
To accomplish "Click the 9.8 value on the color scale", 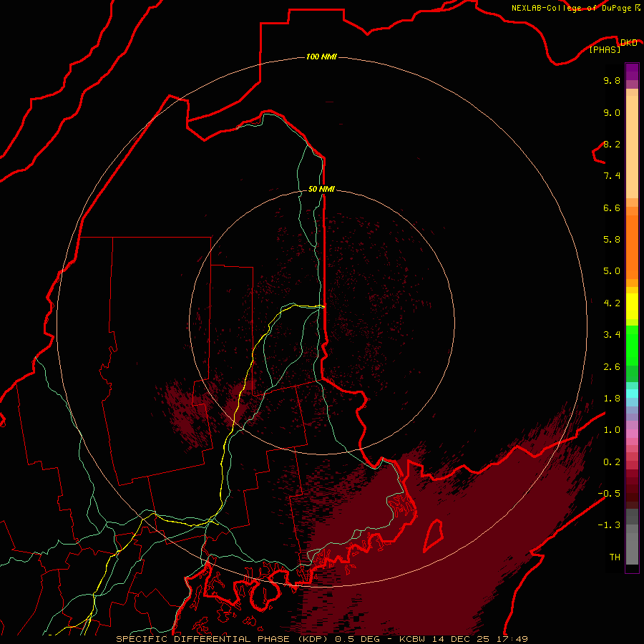I will coord(612,81).
